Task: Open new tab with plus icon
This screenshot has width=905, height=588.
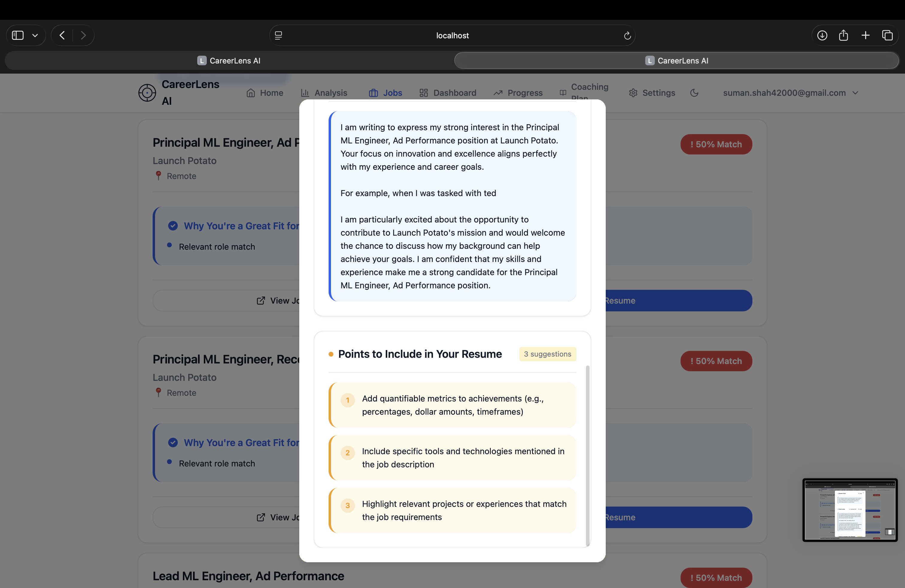Action: [865, 35]
